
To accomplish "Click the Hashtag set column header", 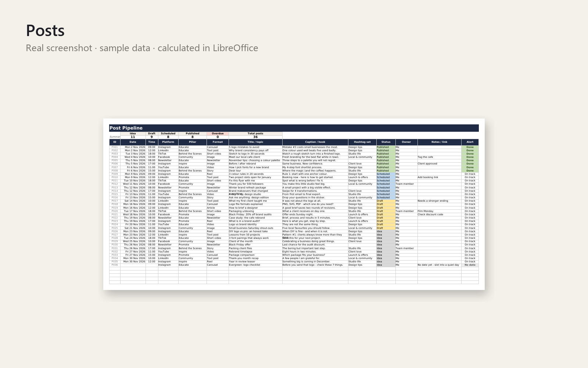I will 362,142.
